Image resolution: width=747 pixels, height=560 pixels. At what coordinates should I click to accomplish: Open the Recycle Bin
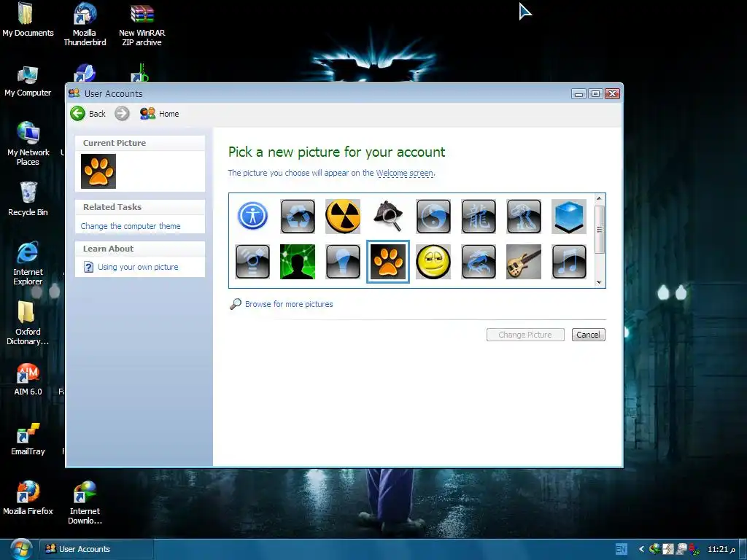pyautogui.click(x=28, y=199)
